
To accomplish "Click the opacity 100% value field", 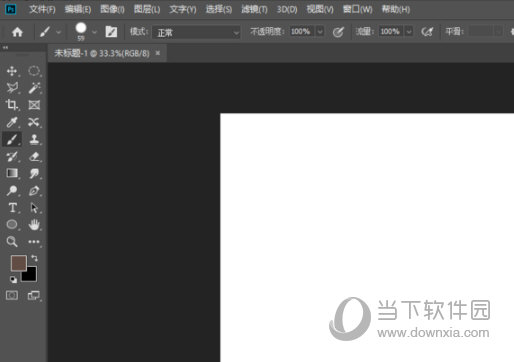I will coord(301,32).
